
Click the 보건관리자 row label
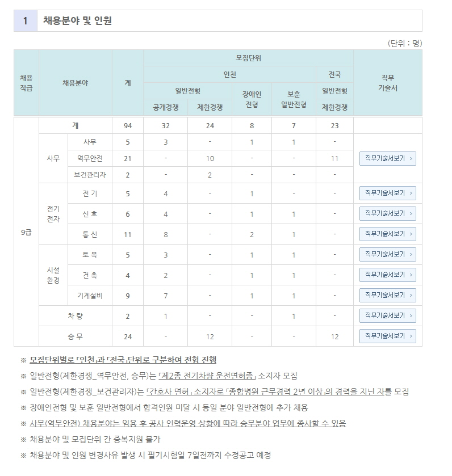(x=90, y=175)
